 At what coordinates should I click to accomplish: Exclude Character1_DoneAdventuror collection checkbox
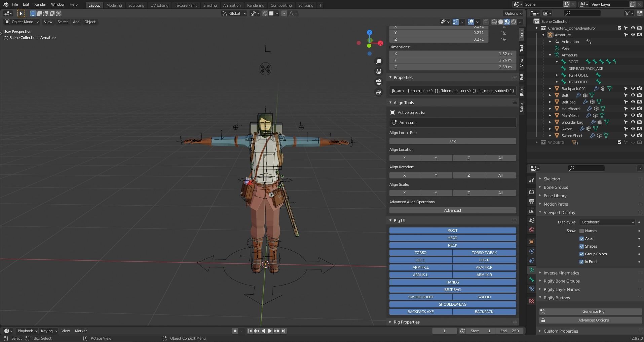pos(619,28)
